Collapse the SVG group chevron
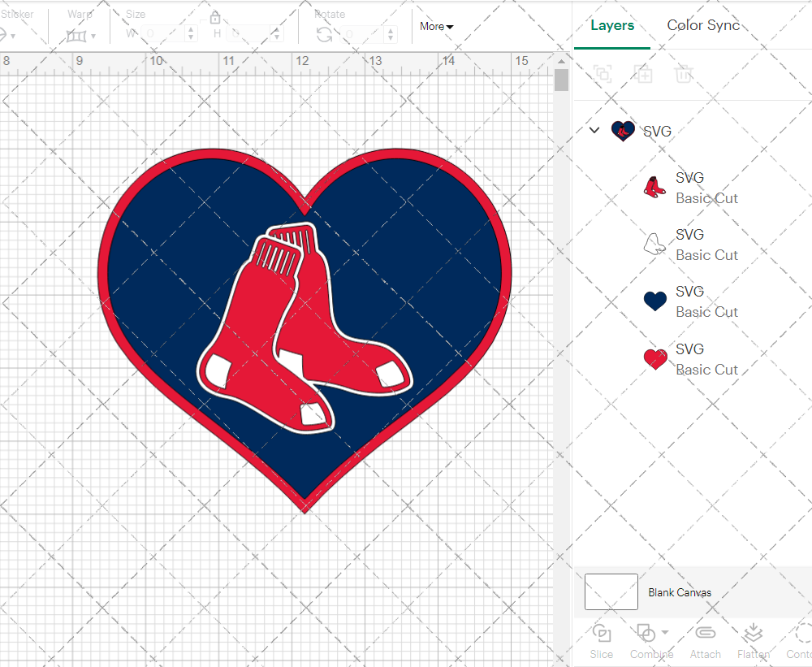This screenshot has height=667, width=812. pyautogui.click(x=594, y=130)
